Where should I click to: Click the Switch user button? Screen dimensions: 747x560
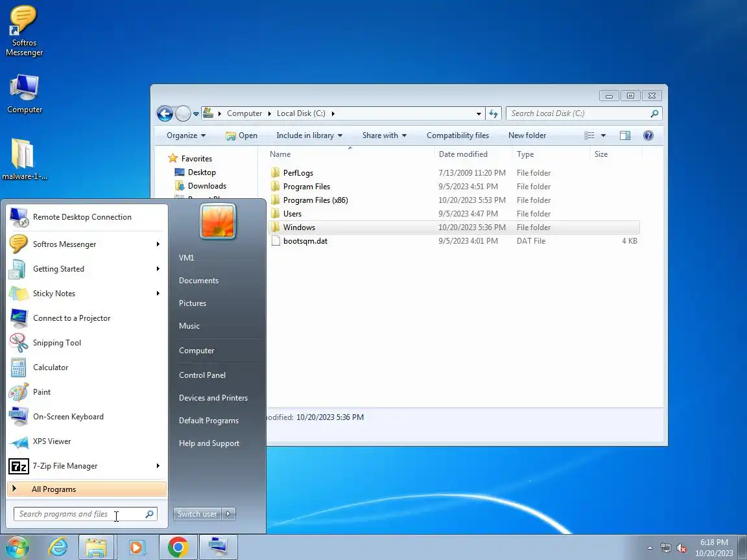pos(197,514)
